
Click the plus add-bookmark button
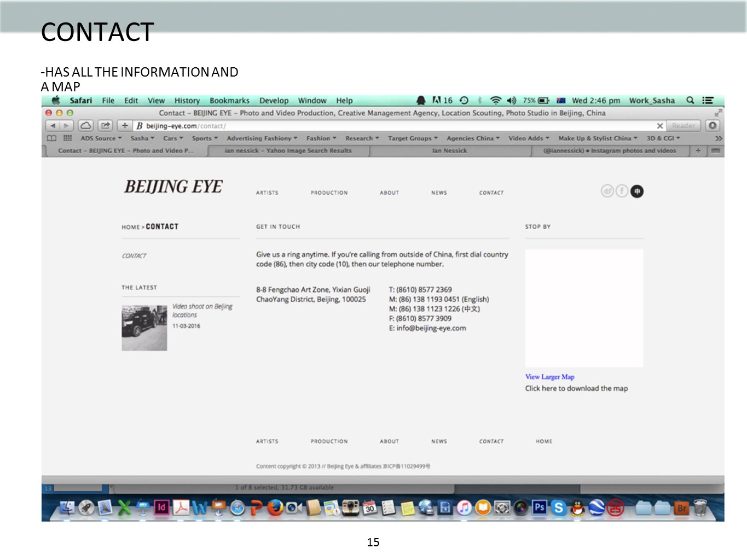125,126
